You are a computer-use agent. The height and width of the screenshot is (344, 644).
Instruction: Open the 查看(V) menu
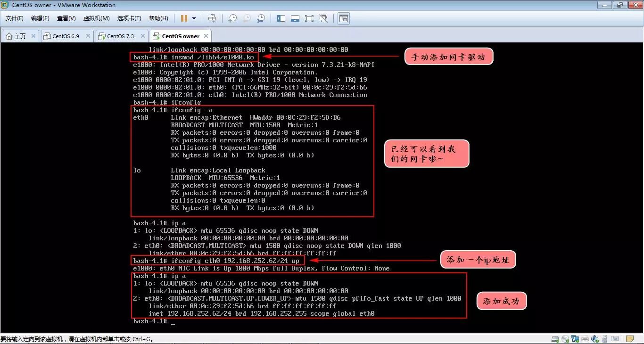65,18
